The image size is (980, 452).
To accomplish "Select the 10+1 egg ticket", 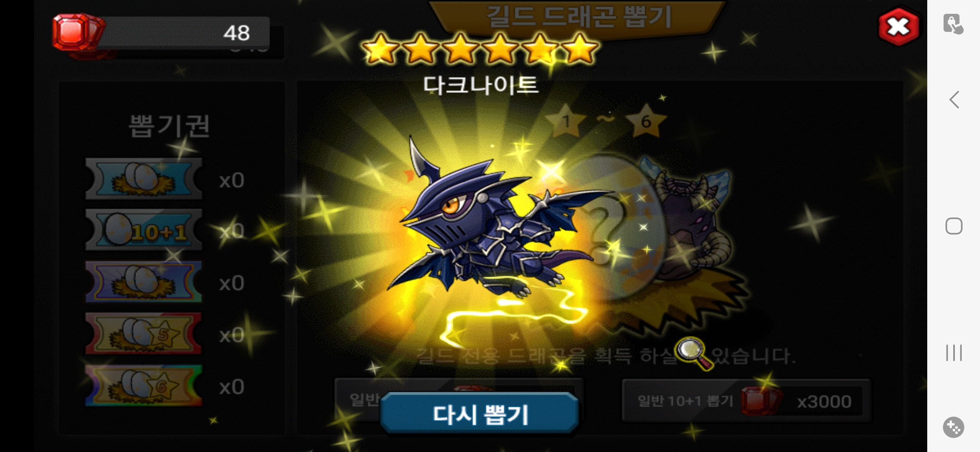I will tap(144, 230).
